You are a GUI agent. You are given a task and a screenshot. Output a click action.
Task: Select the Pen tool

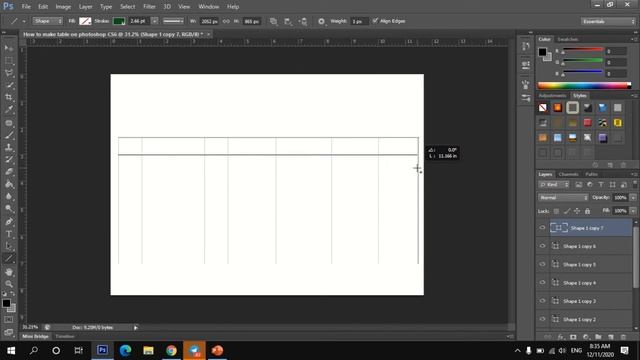click(9, 222)
